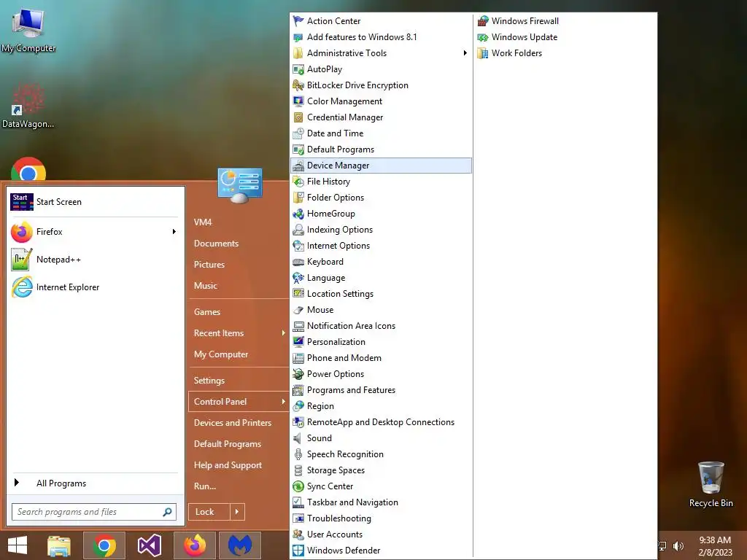Viewport: 747px width, 560px height.
Task: Click the Speech Recognition microphone icon
Action: [x=298, y=454]
